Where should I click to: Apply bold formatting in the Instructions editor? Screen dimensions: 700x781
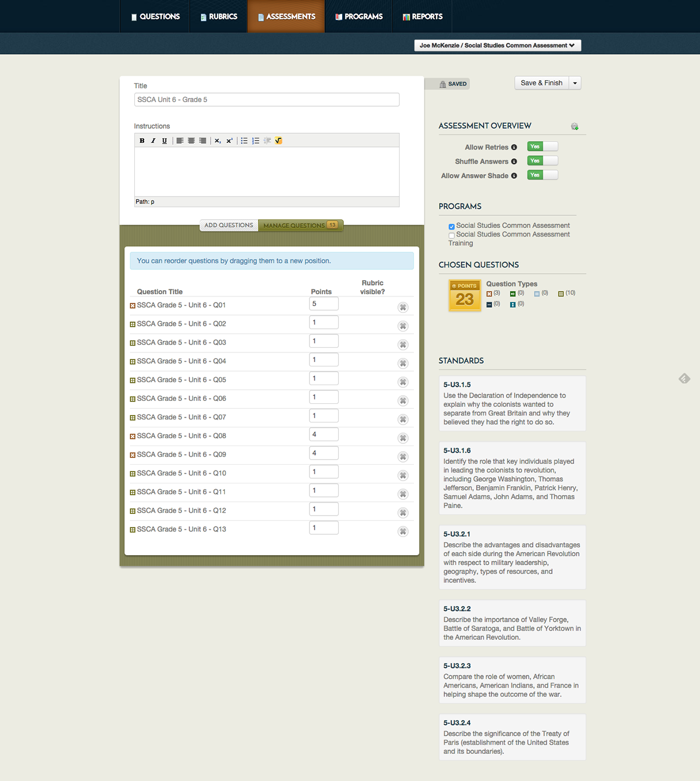(x=142, y=141)
